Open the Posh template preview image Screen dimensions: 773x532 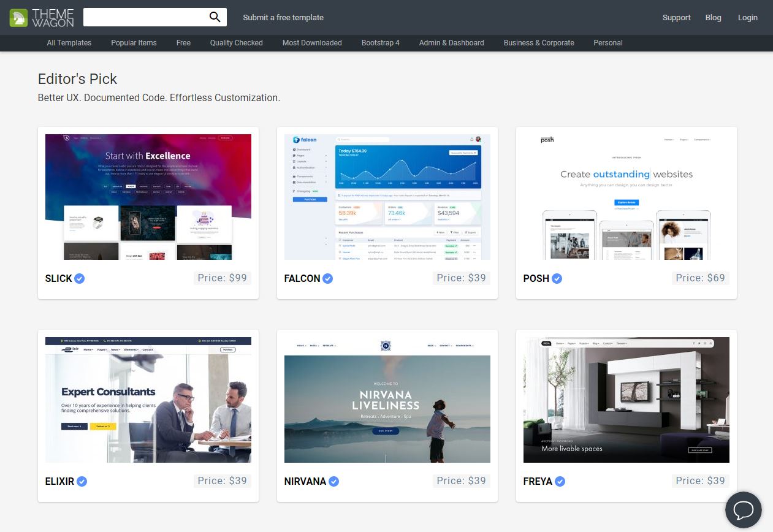coord(626,197)
